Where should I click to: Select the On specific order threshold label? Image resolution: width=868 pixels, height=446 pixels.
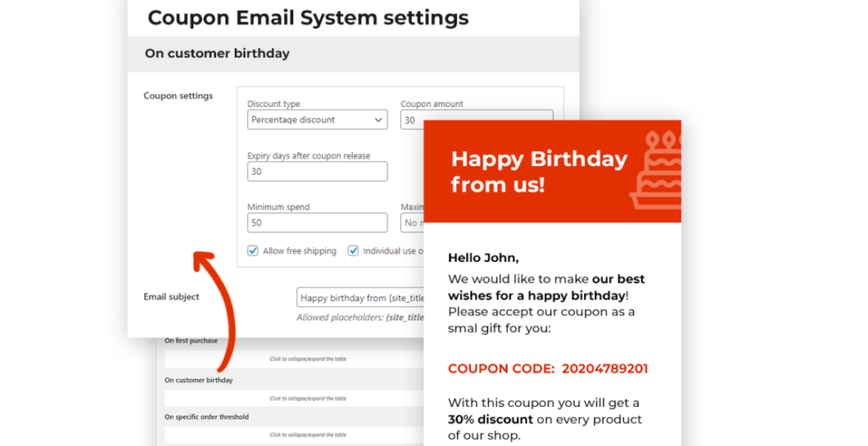click(x=206, y=417)
